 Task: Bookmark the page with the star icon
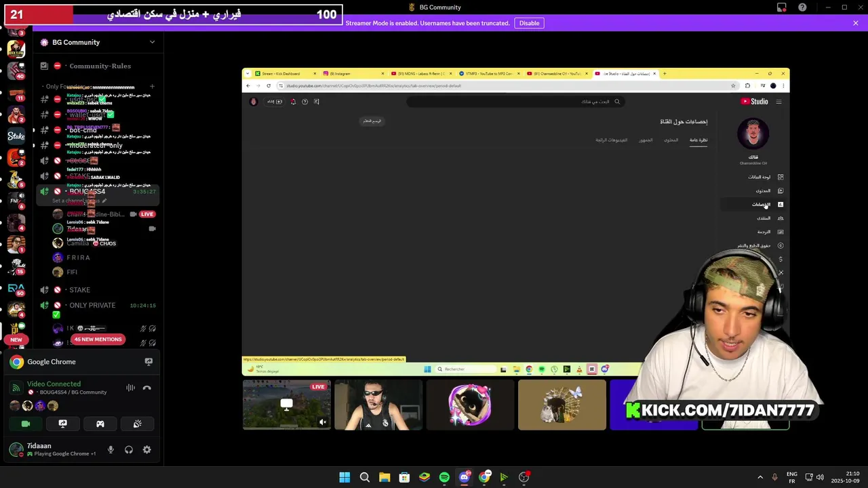733,85
